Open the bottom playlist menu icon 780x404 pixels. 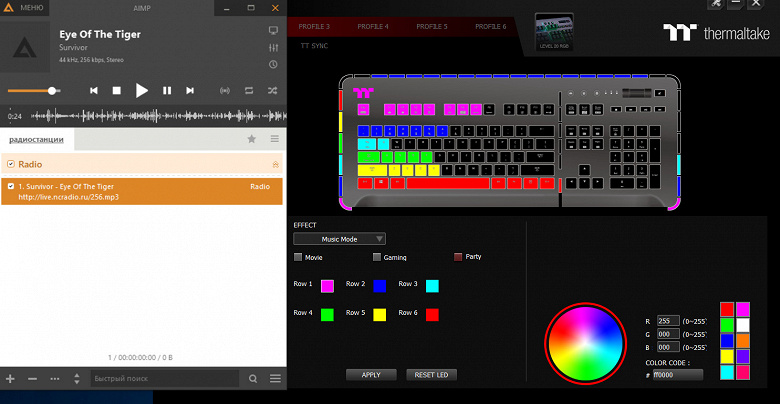275,379
